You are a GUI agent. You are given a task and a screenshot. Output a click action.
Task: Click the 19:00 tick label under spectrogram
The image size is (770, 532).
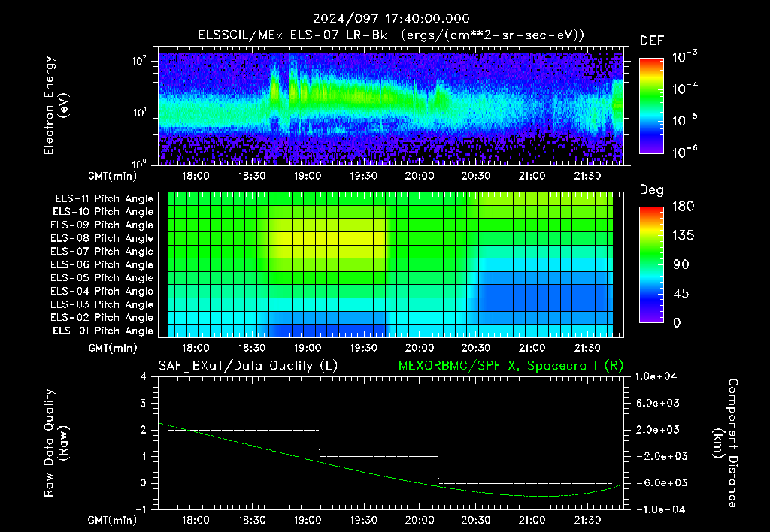coord(308,176)
